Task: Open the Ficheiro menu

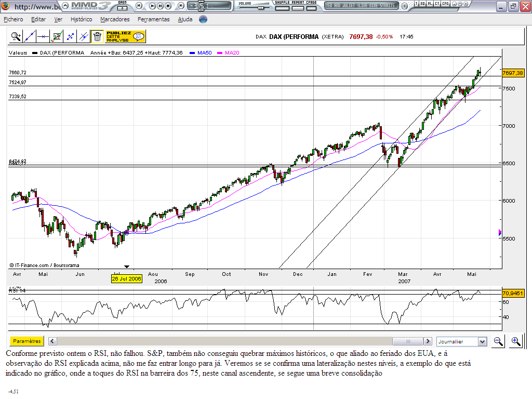Action: pos(13,19)
